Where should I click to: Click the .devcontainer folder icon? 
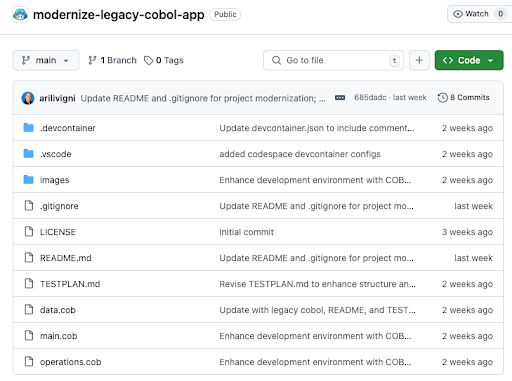pyautogui.click(x=29, y=128)
